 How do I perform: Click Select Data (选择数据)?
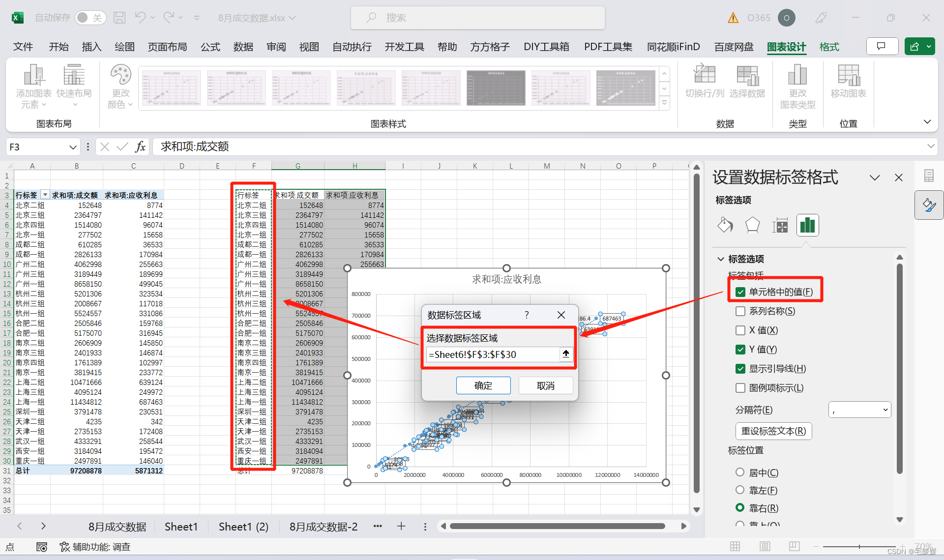pyautogui.click(x=747, y=81)
